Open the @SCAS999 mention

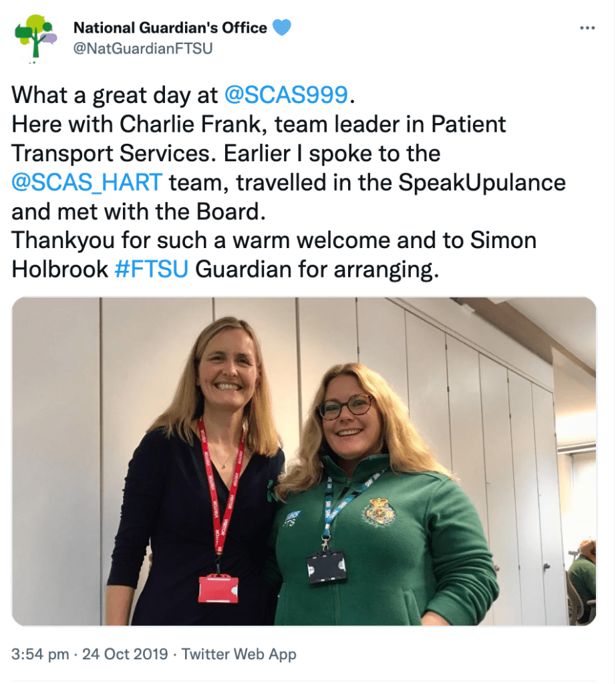[x=286, y=95]
